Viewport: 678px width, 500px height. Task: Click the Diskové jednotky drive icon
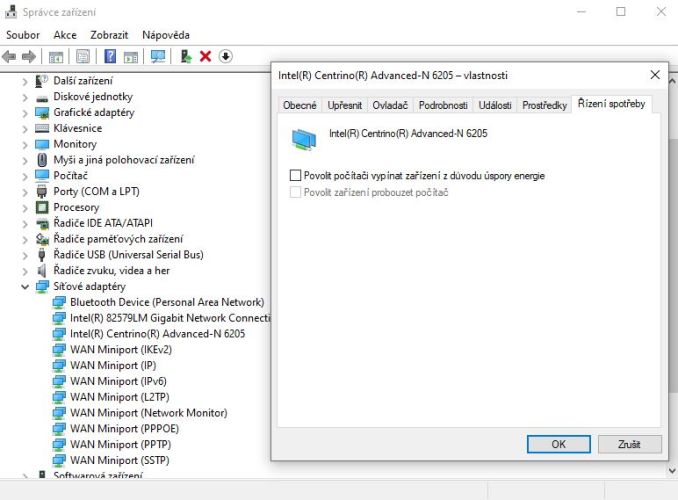42,99
